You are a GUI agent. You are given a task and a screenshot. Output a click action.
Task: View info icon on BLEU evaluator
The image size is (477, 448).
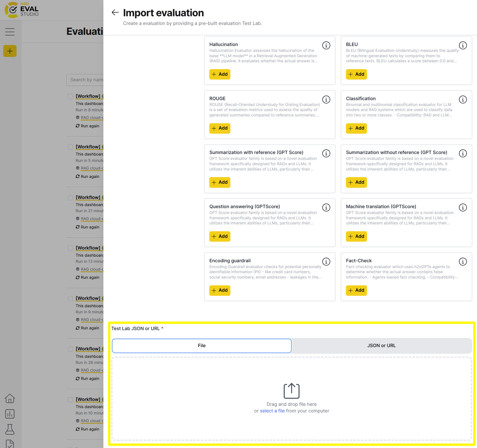coord(463,45)
